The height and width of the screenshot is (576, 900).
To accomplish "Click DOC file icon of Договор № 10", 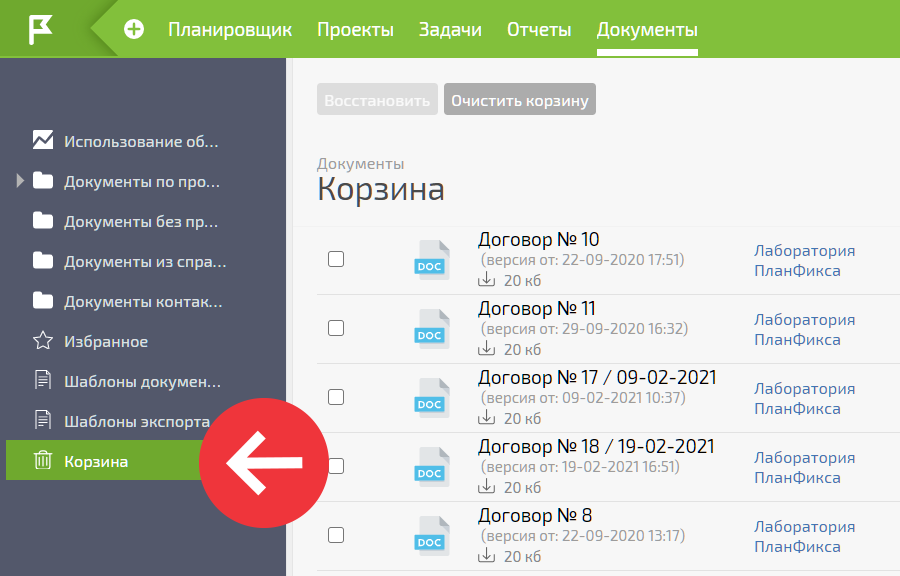I will 432,260.
